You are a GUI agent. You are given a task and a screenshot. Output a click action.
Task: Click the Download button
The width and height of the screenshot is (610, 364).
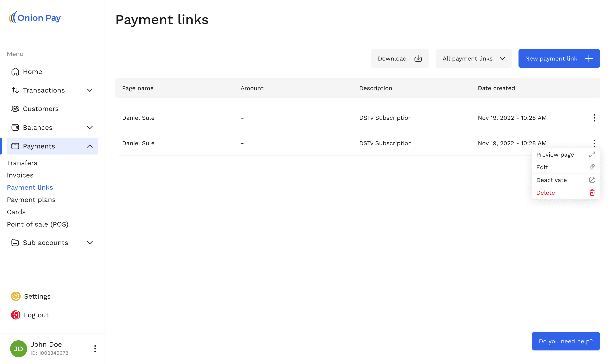pyautogui.click(x=400, y=58)
